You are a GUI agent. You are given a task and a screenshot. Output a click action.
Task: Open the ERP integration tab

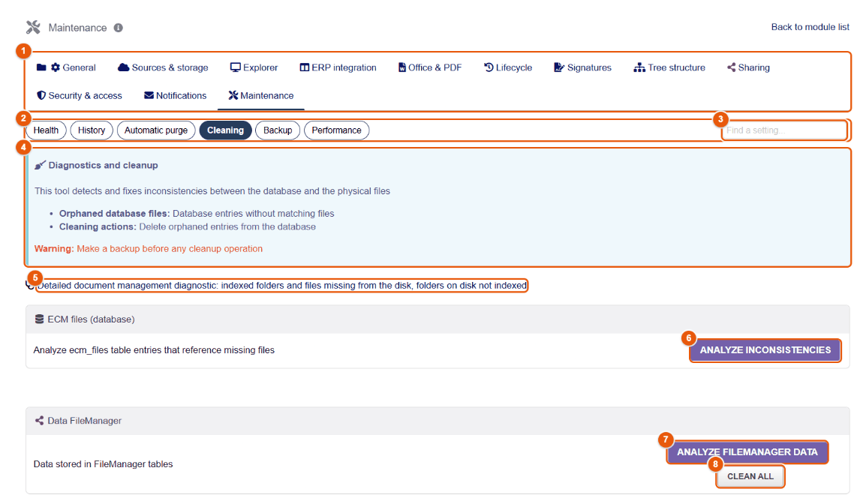pyautogui.click(x=338, y=67)
